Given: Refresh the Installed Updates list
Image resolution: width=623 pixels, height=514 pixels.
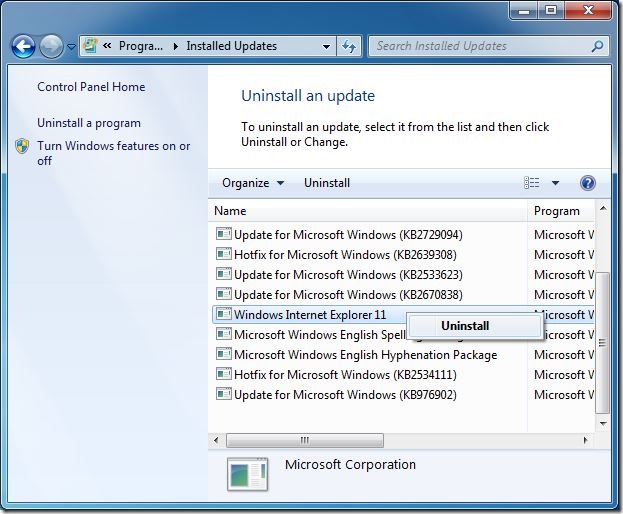Looking at the screenshot, I should coord(349,46).
